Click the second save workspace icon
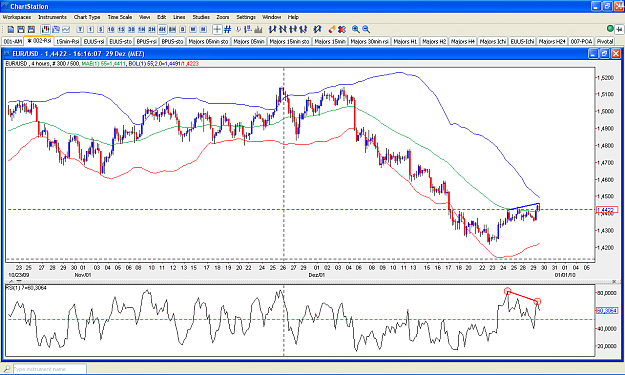The image size is (625, 375). point(31,29)
